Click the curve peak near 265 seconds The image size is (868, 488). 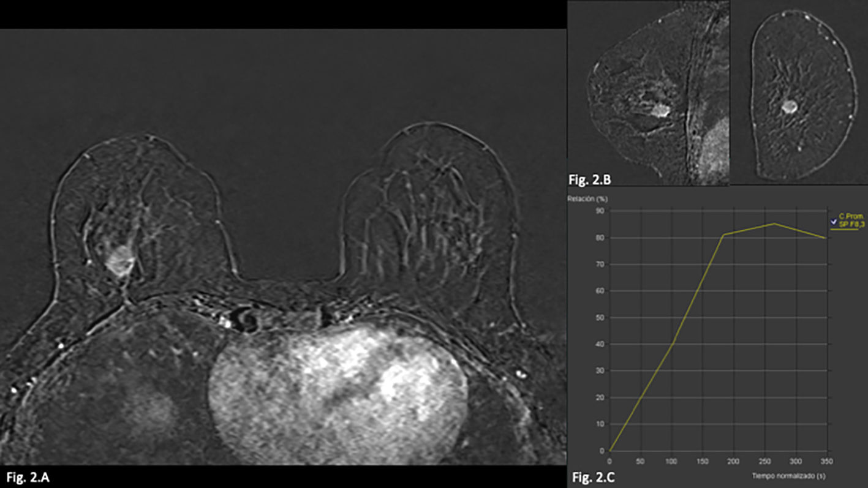click(774, 223)
